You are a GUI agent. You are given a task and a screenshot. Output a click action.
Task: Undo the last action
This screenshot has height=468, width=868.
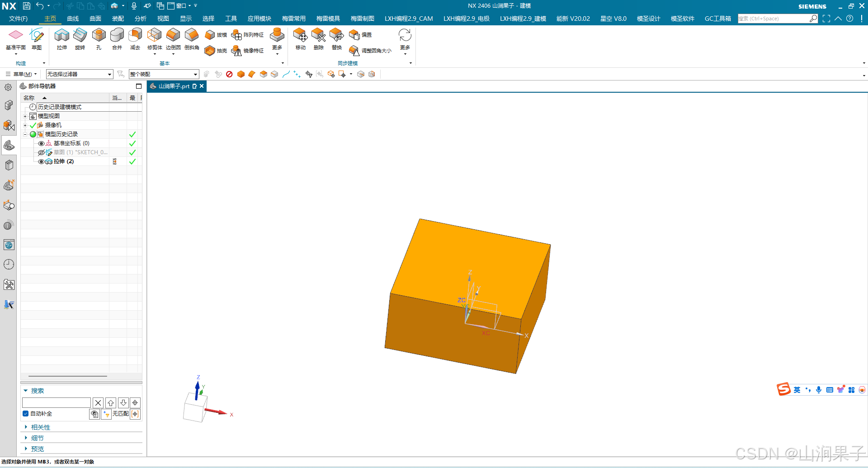point(40,6)
